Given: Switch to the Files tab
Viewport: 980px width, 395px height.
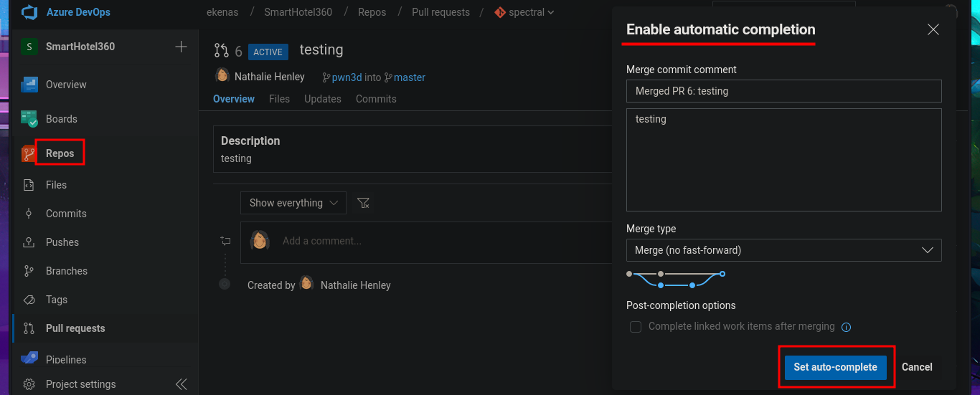Looking at the screenshot, I should tap(279, 99).
